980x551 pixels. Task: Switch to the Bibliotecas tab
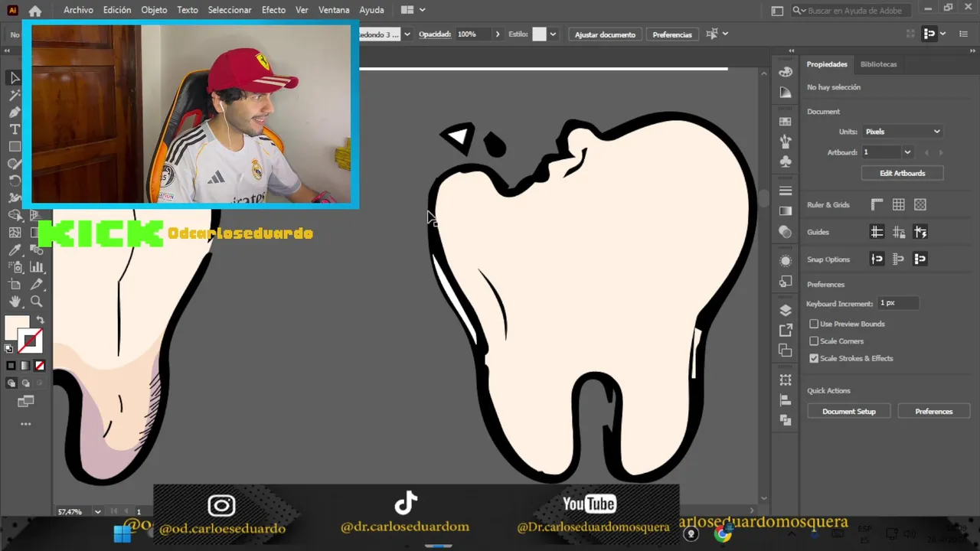coord(878,64)
